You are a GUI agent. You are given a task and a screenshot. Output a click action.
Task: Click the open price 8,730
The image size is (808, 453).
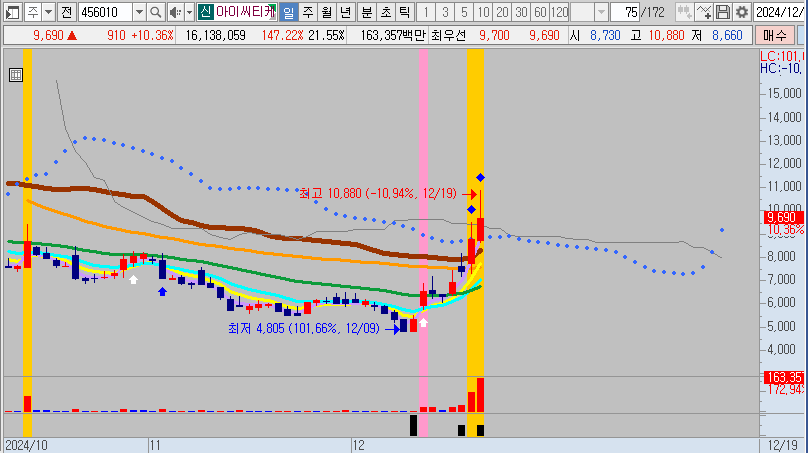point(605,36)
